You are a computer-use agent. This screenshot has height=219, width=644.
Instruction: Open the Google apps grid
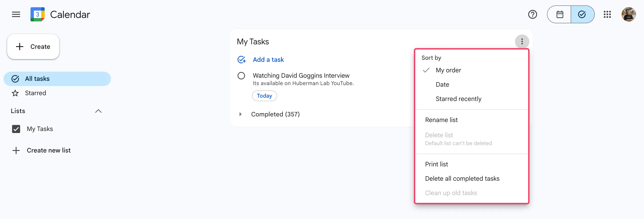pyautogui.click(x=607, y=14)
